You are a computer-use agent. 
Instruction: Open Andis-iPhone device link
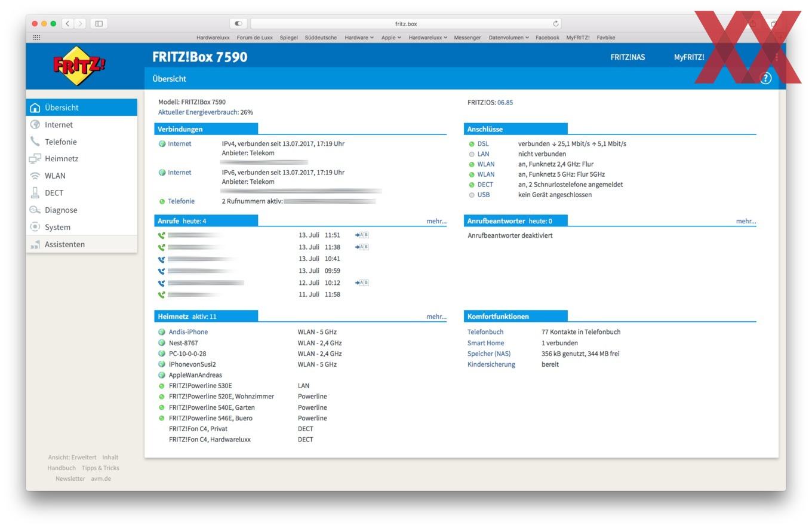tap(188, 332)
